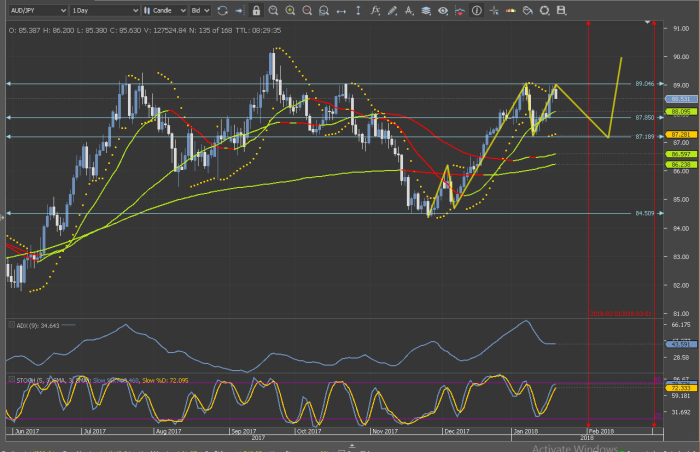Click the refresh chart icon
Image resolution: width=700 pixels, height=452 pixels.
222,10
